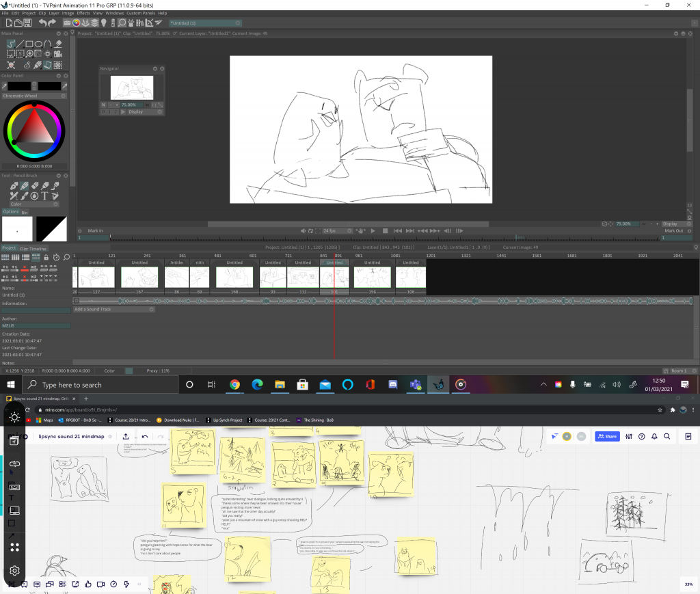This screenshot has width=700, height=594.
Task: Pick color with the left eyedropper icon
Action: pos(4,85)
